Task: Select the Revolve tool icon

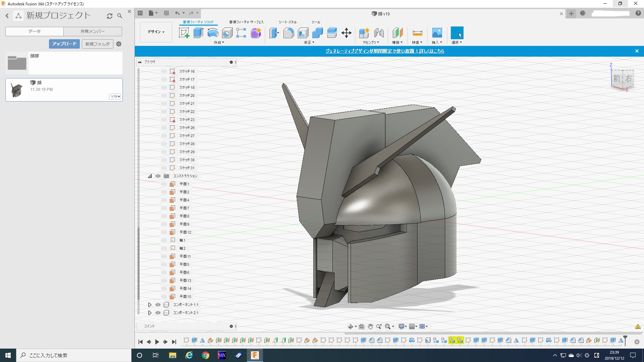Action: point(213,33)
